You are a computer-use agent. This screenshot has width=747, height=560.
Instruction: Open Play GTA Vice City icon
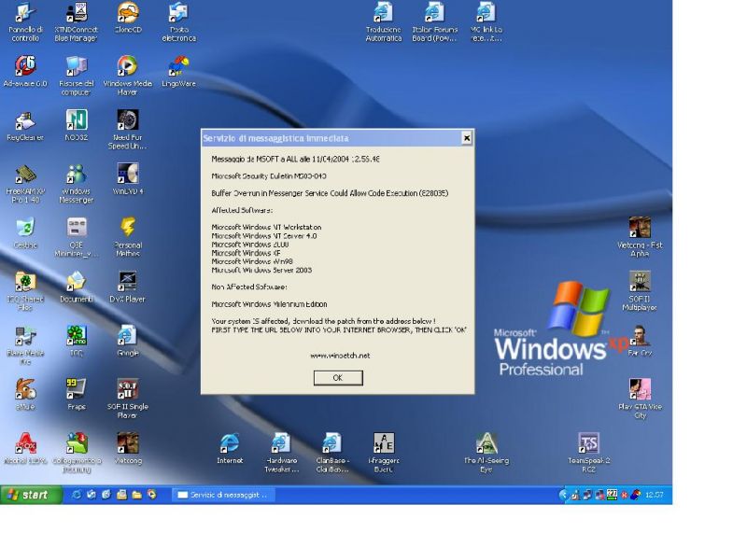pyautogui.click(x=640, y=399)
